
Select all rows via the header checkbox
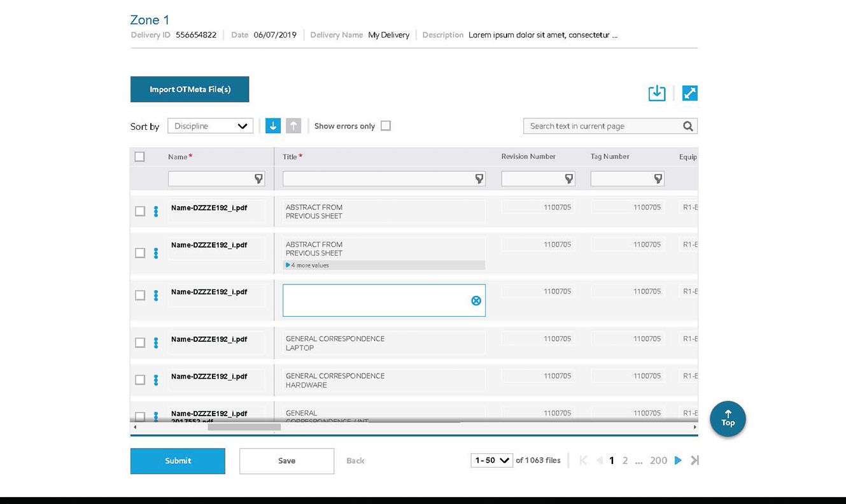(x=139, y=156)
